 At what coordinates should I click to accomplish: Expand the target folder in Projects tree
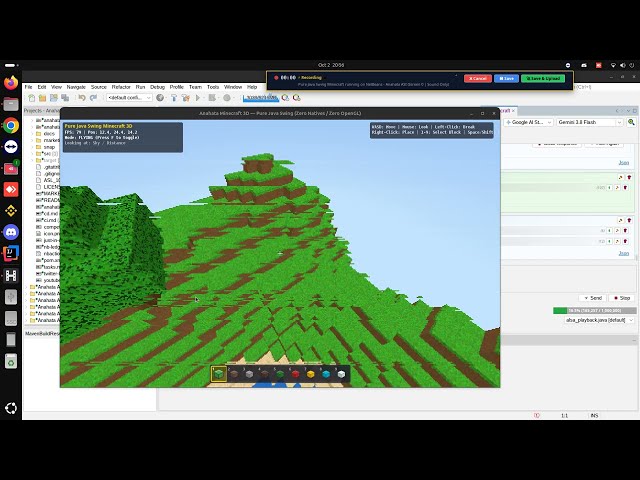(x=32, y=160)
